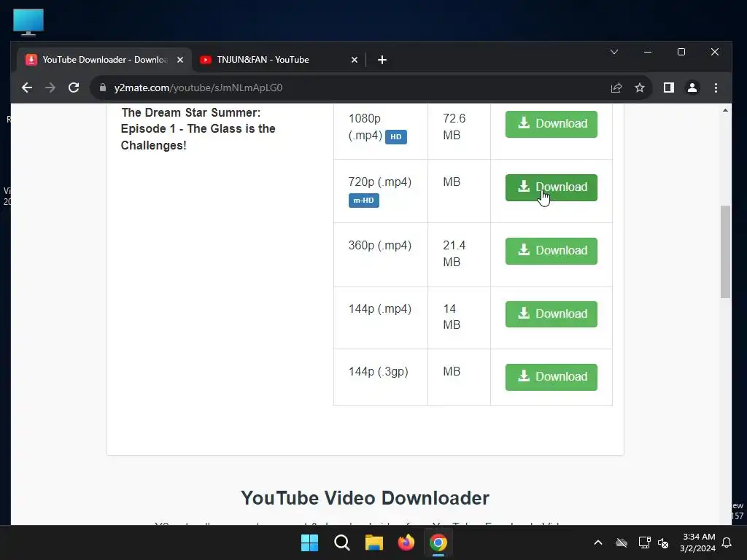Viewport: 747px width, 560px height.
Task: Click the 360p (.mp4) format label
Action: tap(379, 245)
